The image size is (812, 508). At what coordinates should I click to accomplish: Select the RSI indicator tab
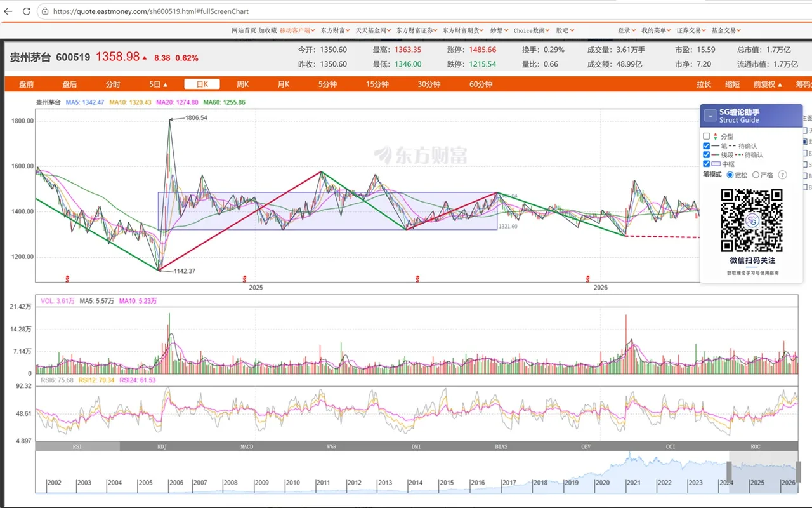[77, 446]
